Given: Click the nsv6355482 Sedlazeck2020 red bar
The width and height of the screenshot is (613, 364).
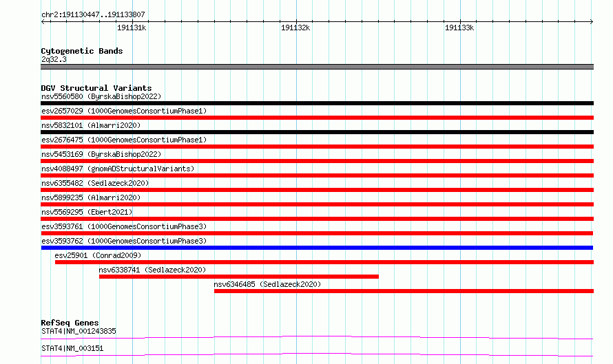Looking at the screenshot, I should point(317,190).
